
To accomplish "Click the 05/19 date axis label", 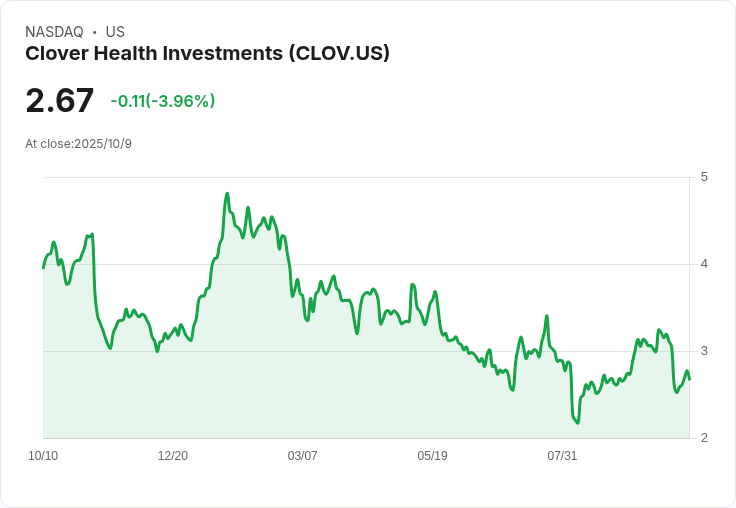I will (432, 456).
